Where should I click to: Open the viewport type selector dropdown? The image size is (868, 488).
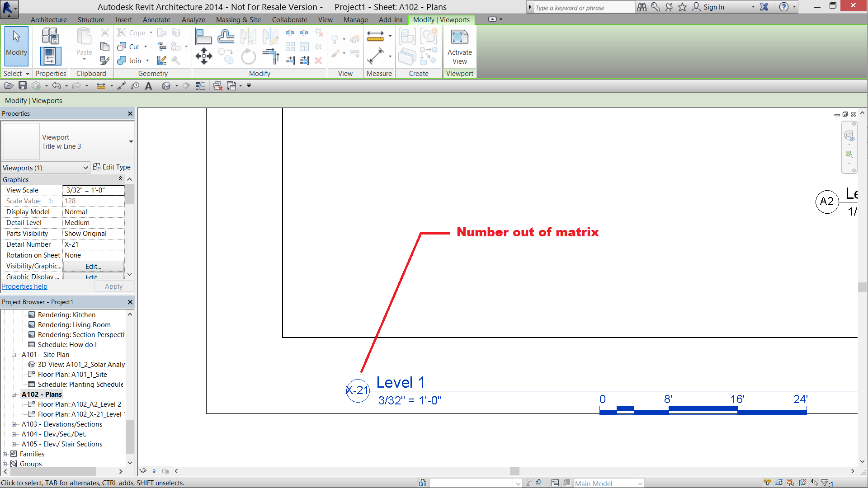pos(131,141)
